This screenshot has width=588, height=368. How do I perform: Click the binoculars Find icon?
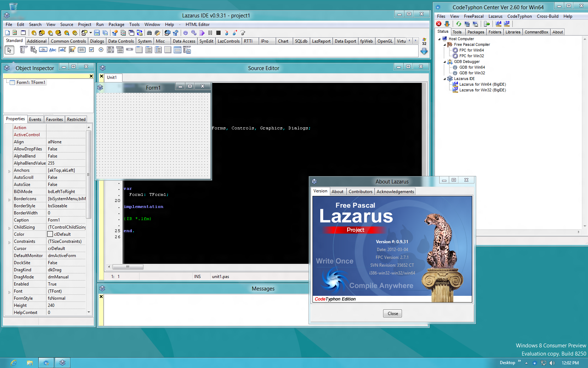click(x=149, y=33)
